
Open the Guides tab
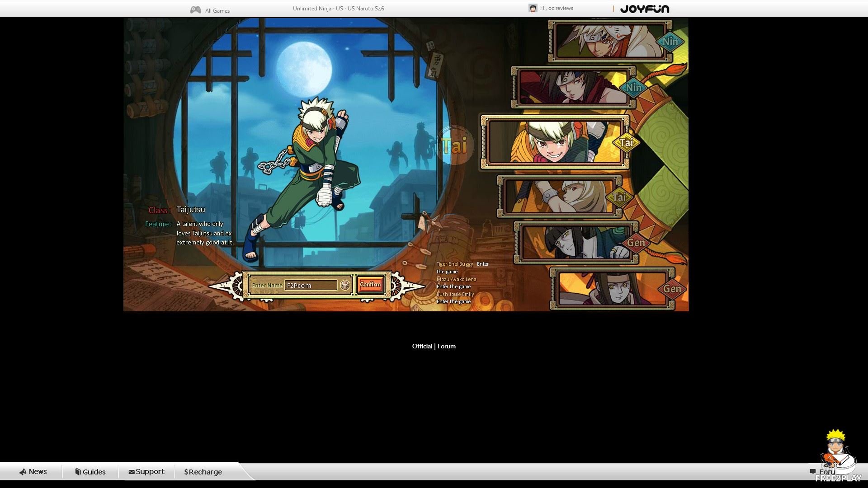point(90,472)
